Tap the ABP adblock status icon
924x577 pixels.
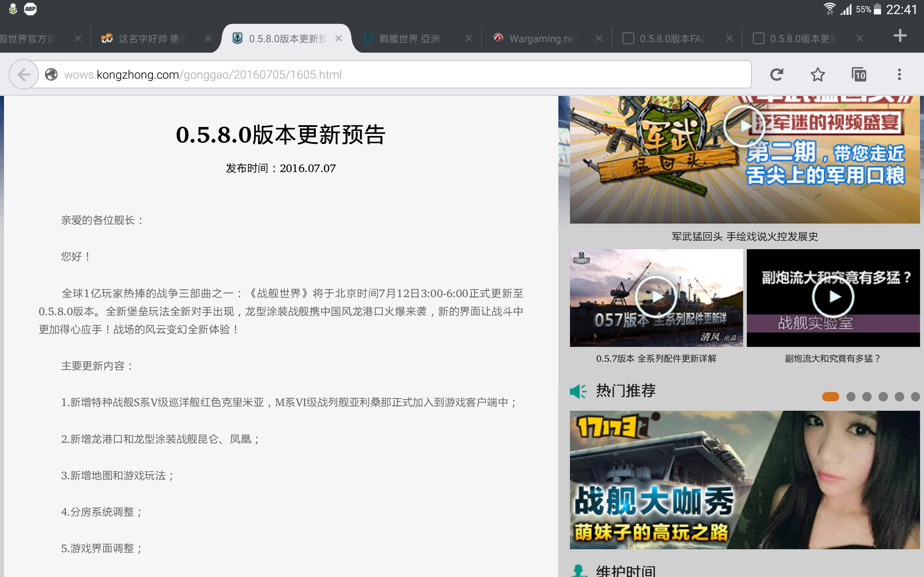coord(30,9)
